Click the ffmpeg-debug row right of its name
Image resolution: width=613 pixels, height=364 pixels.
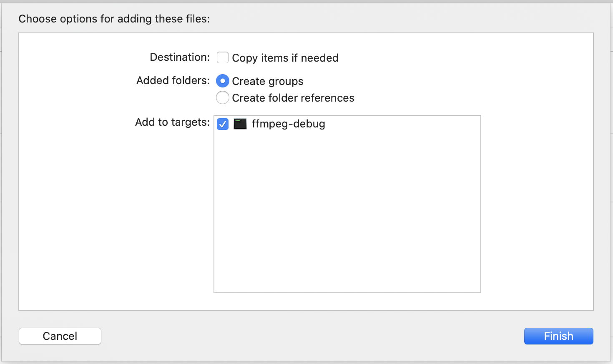[x=400, y=124]
